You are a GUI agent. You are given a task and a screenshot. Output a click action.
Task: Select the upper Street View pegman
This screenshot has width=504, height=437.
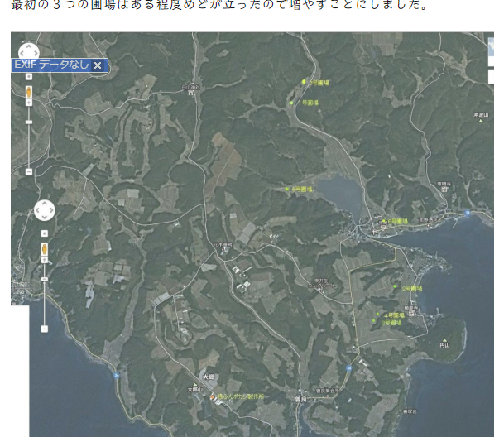[x=29, y=92]
